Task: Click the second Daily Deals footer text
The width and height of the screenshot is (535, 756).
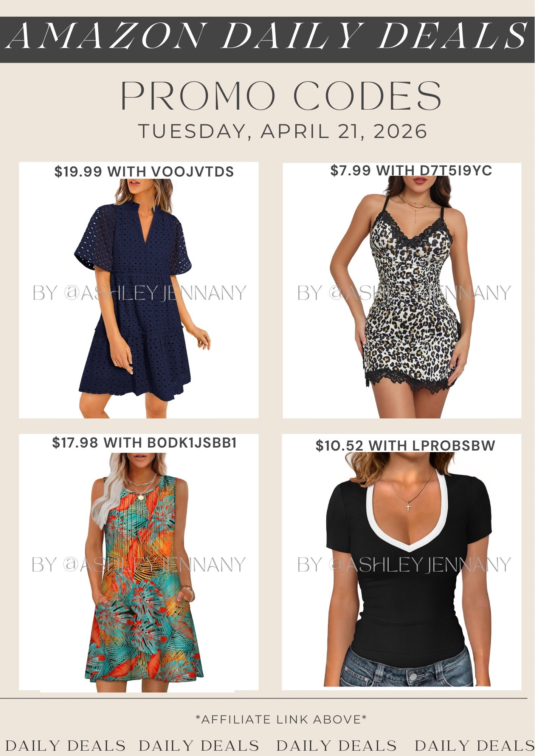Action: coord(199,746)
